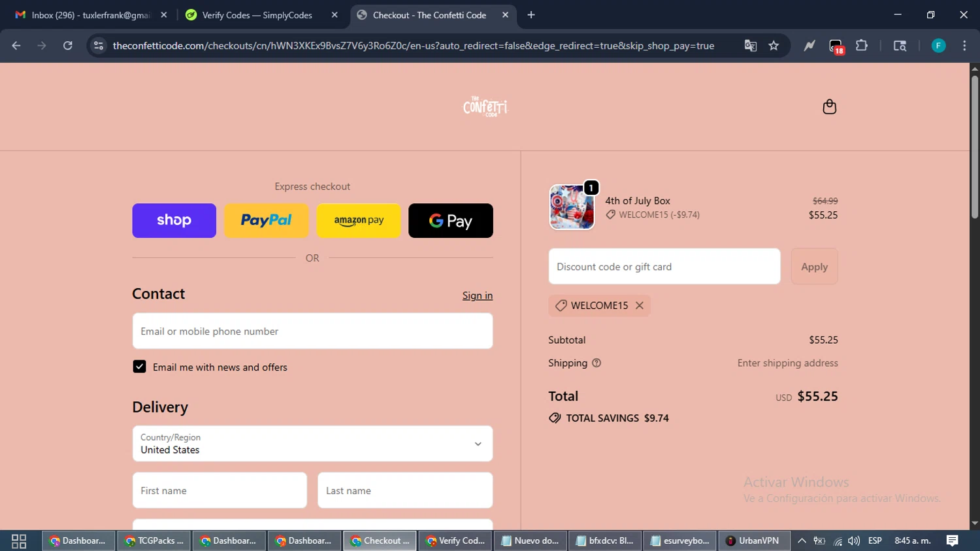Open Windows notification center icon
The height and width of the screenshot is (551, 980).
tap(953, 541)
